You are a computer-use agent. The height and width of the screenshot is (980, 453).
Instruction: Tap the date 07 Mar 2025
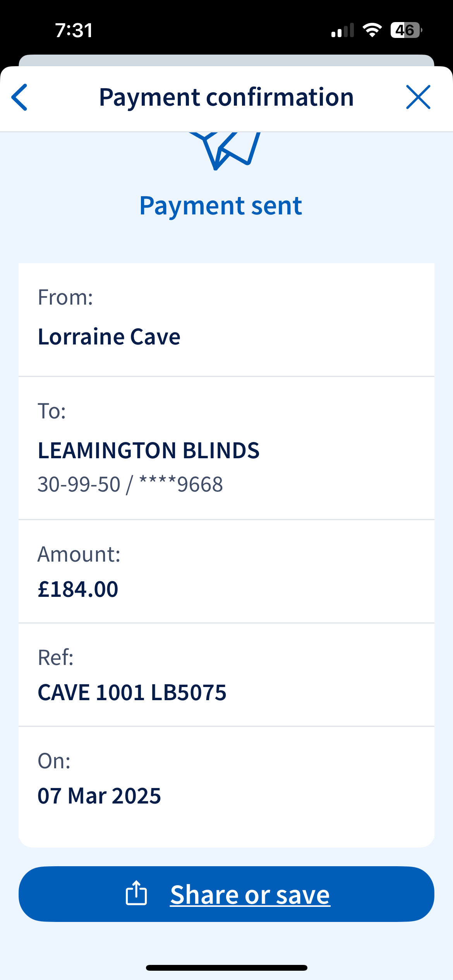[99, 796]
